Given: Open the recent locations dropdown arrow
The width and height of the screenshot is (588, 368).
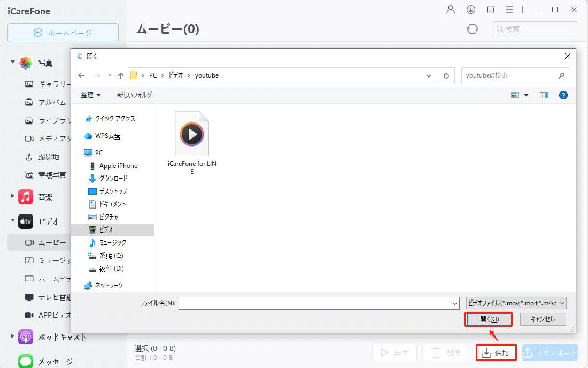Looking at the screenshot, I should [x=110, y=75].
